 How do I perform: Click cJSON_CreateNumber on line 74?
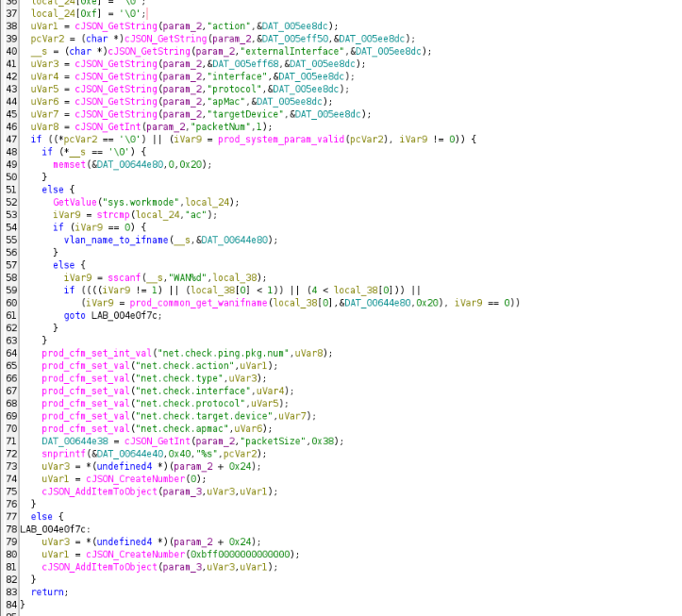coord(135,480)
